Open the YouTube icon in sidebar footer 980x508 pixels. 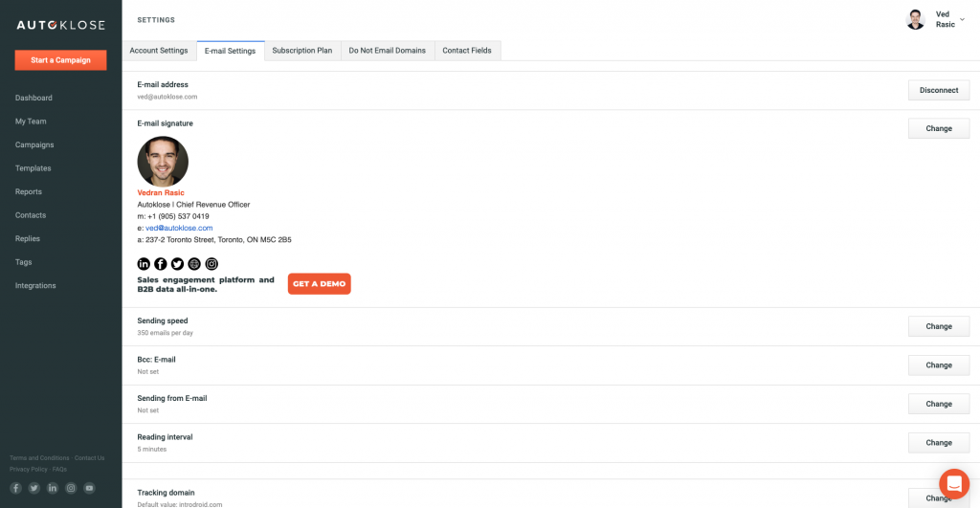click(89, 488)
